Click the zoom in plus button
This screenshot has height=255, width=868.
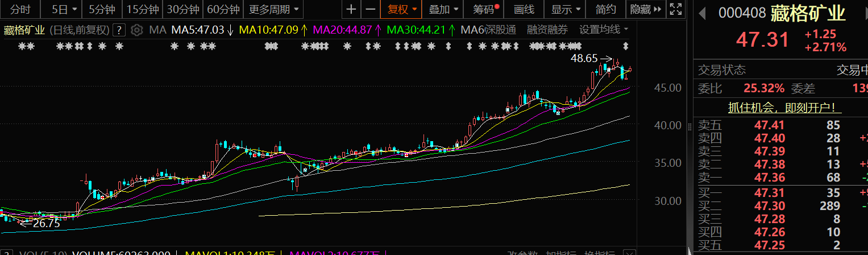[351, 9]
